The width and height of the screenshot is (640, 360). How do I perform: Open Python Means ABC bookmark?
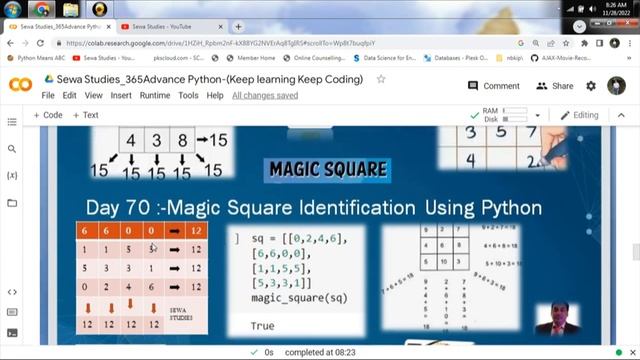click(36, 58)
